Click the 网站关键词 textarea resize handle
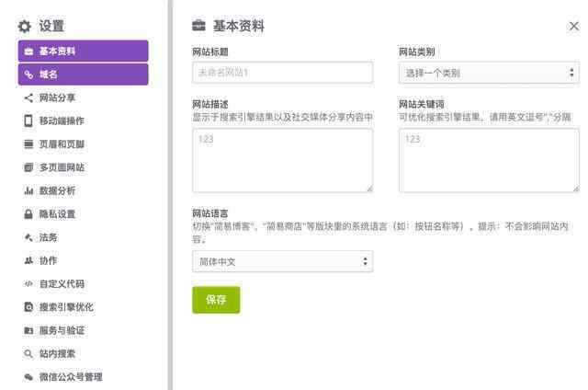Screen dimensions: 588x390 tap(576, 189)
